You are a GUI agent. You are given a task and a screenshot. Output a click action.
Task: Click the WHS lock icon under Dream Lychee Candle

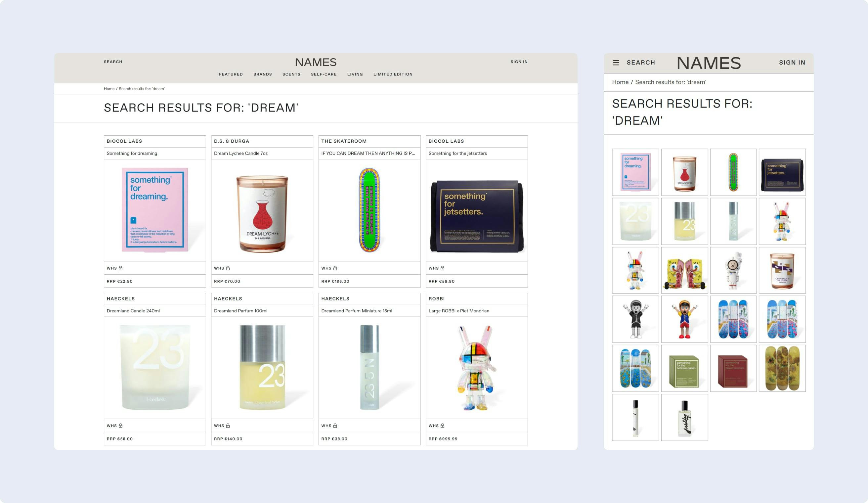coord(228,268)
